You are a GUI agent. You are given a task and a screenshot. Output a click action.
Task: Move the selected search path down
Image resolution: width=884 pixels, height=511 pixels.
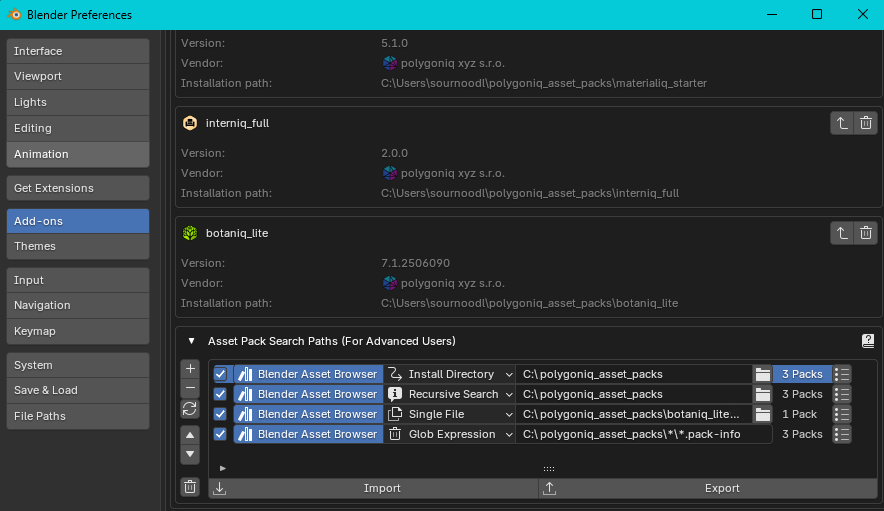point(190,454)
